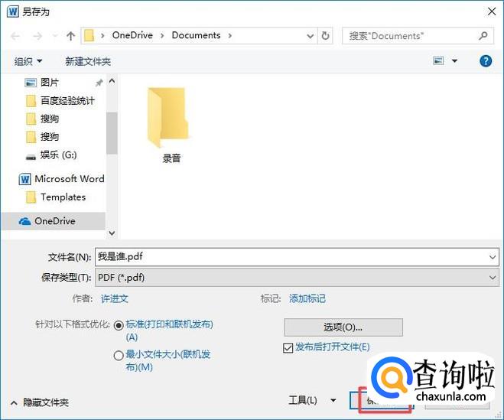Screen dimensions: 504x420
Task: Select 娱乐 (G:) drive
Action: point(51,155)
